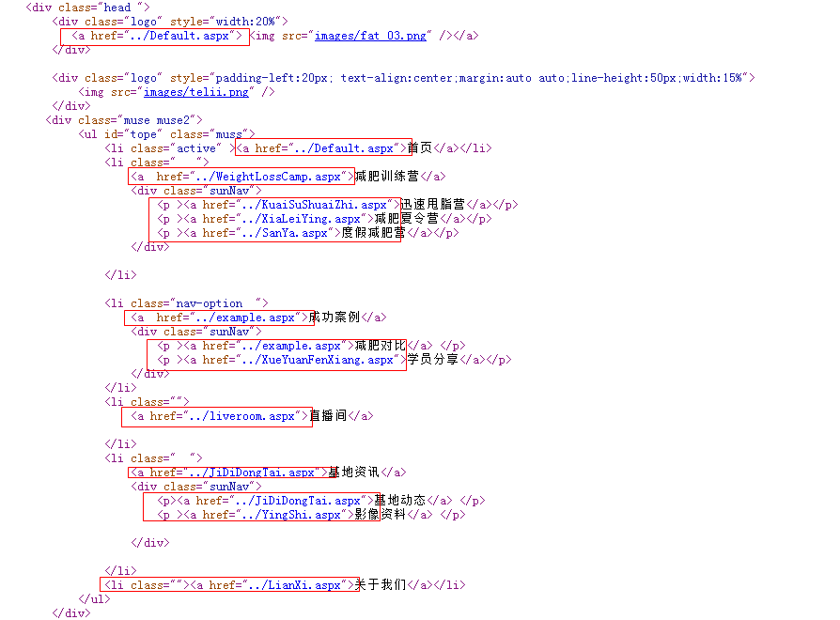Click the ../YingShi.aspx href value
840x620 pixels.
point(291,515)
